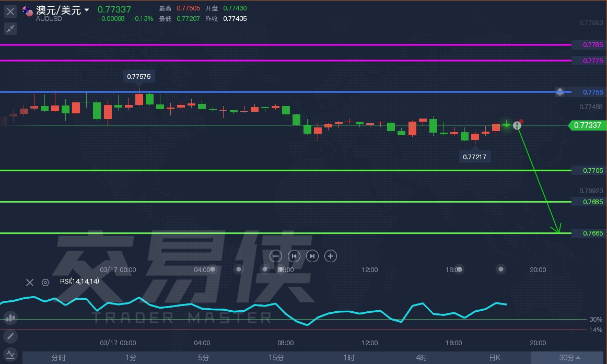Click the candlestick indicator icon at left
Screen dimensions: 607x364
10,318
